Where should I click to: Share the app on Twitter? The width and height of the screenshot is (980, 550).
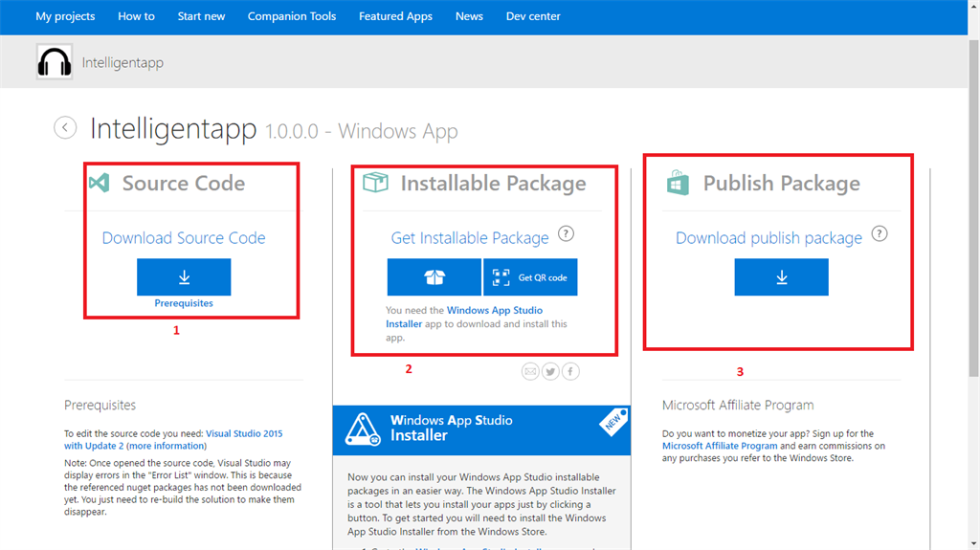click(x=550, y=371)
